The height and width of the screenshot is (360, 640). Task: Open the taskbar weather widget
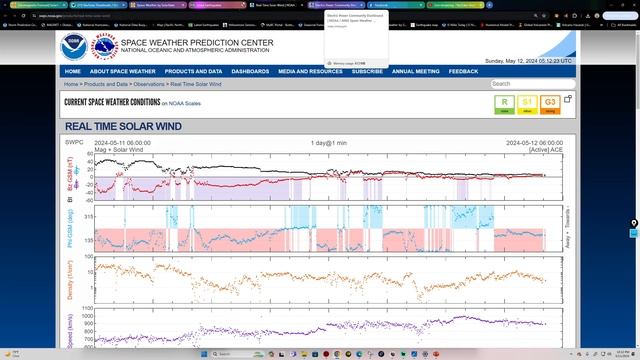pyautogui.click(x=12, y=354)
